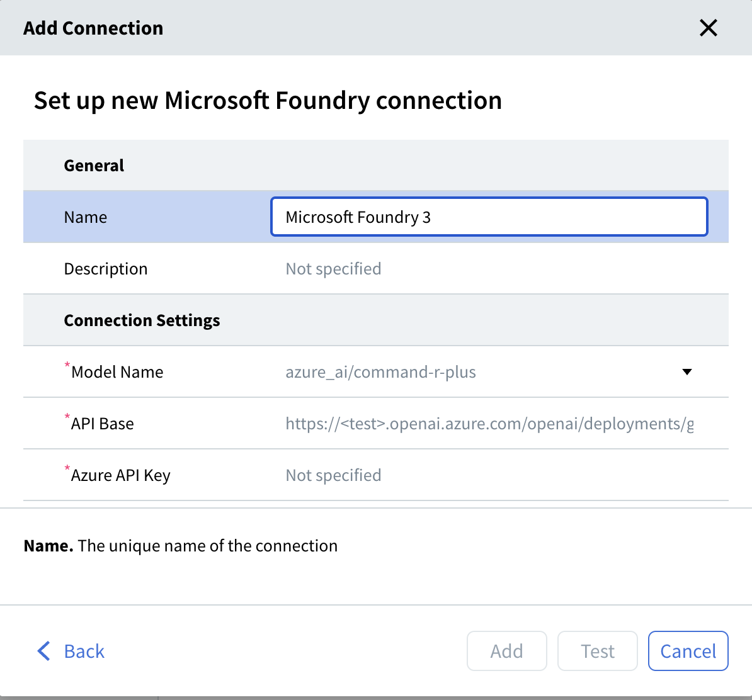Screen dimensions: 752x700
Task: Select the azure_ai/command-r-plus model value
Action: (381, 372)
